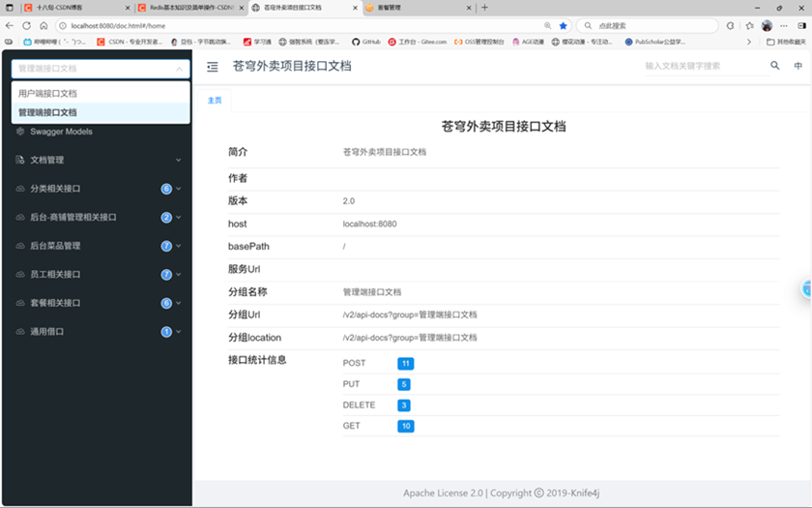The height and width of the screenshot is (508, 812).
Task: Open the GitHub bookmark
Action: pyautogui.click(x=366, y=42)
